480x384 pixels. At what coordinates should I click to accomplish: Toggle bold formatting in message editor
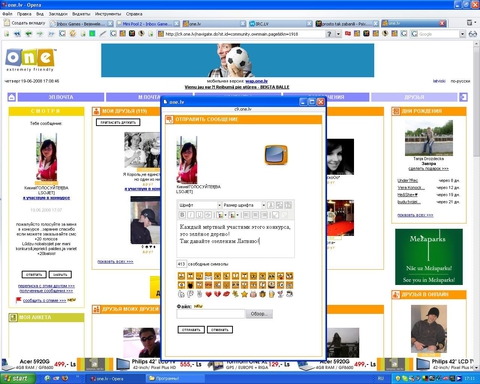pyautogui.click(x=182, y=215)
